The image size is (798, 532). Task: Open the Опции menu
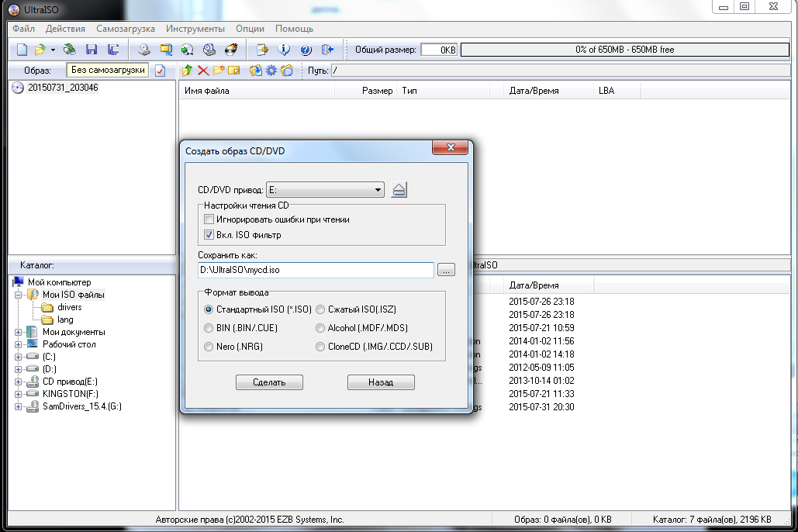250,29
